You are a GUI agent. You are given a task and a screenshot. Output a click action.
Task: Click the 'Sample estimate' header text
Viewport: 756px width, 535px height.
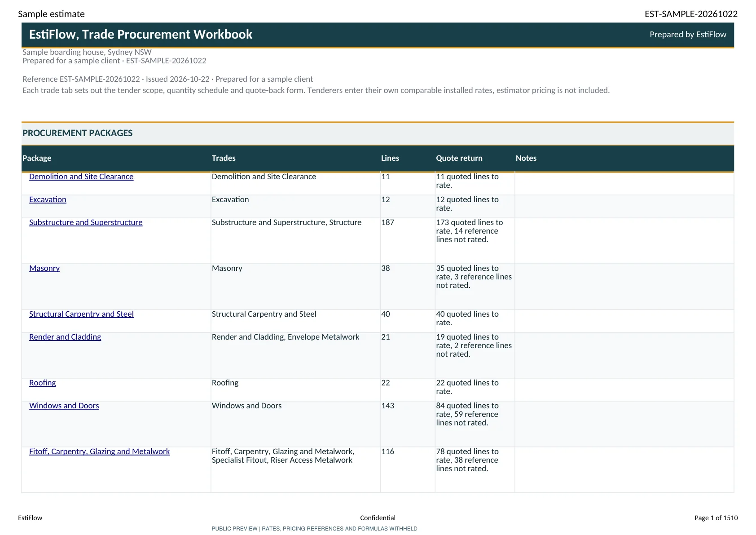pos(51,14)
